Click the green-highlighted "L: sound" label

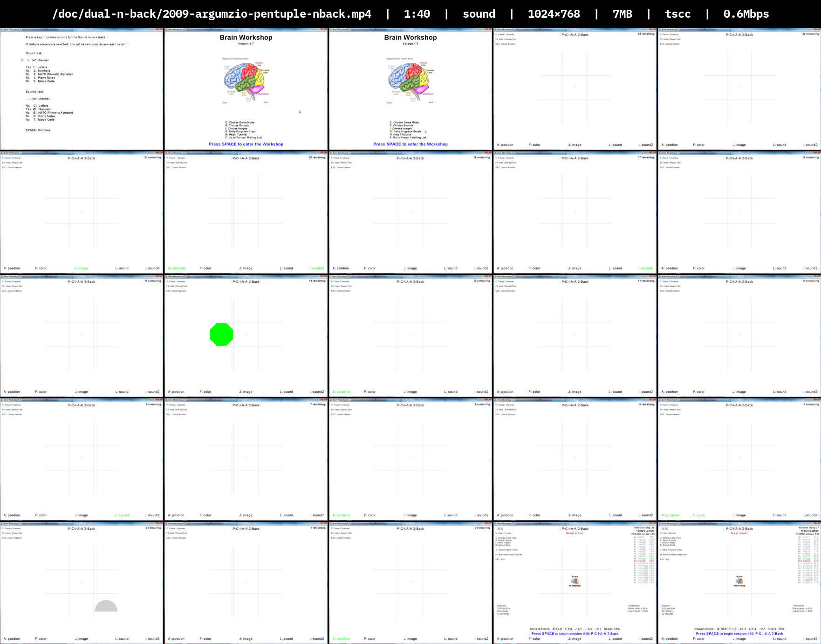click(x=122, y=515)
